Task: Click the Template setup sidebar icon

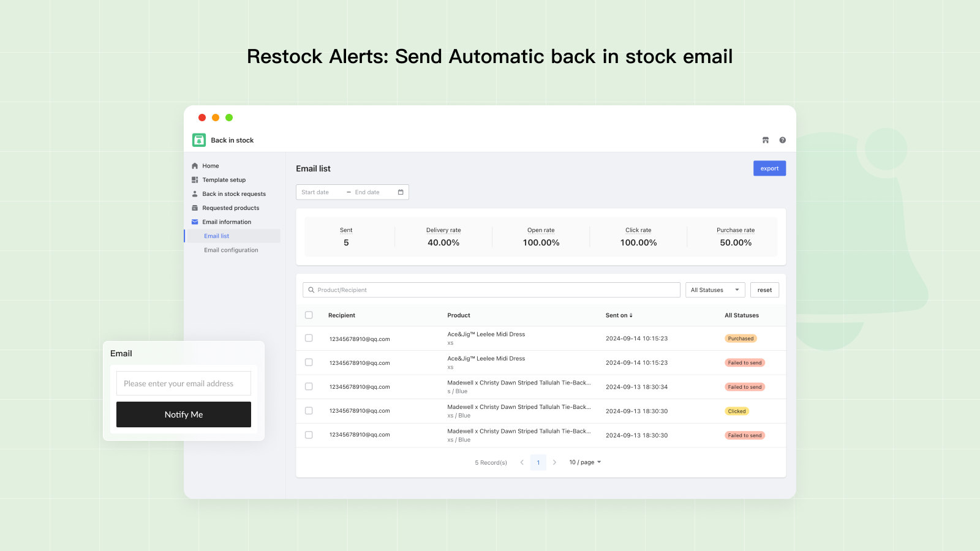Action: coord(195,180)
